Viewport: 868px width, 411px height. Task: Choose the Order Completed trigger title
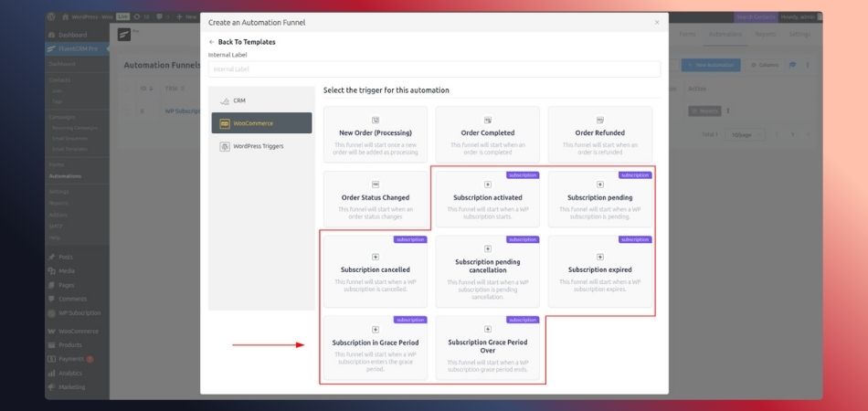pos(488,132)
